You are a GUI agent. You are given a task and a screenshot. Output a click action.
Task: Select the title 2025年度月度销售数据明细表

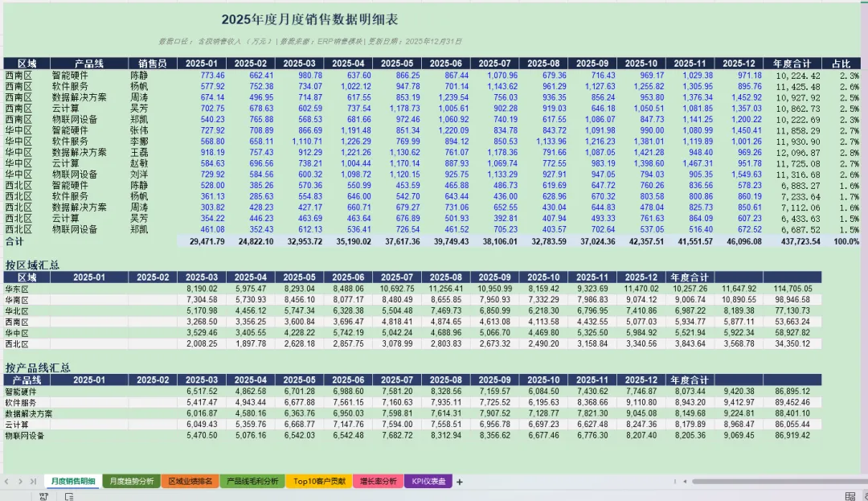coord(310,19)
